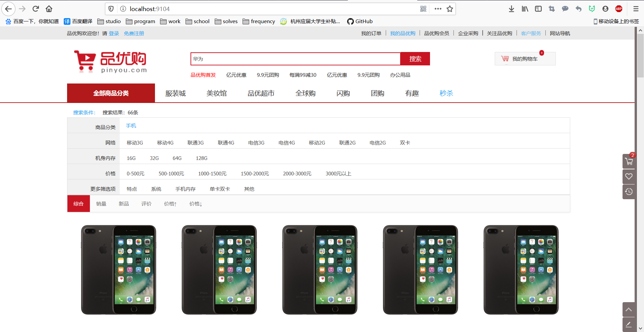Filter price by 3000元以上

(338, 173)
